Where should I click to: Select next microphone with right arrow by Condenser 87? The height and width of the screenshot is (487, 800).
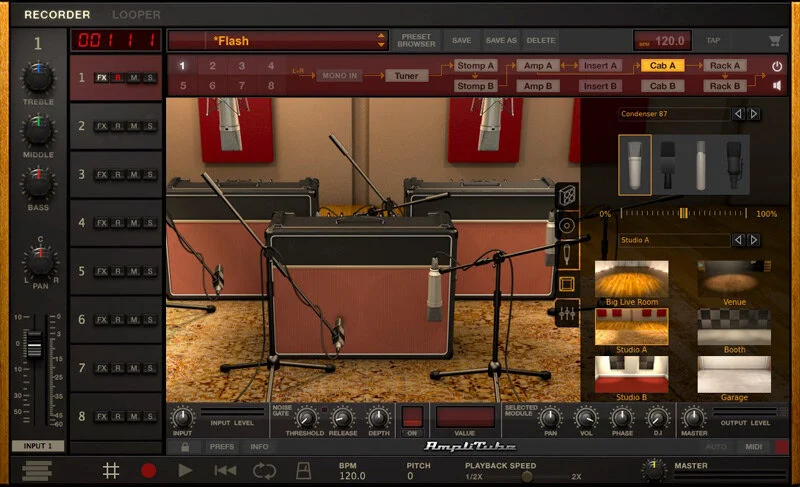click(754, 114)
